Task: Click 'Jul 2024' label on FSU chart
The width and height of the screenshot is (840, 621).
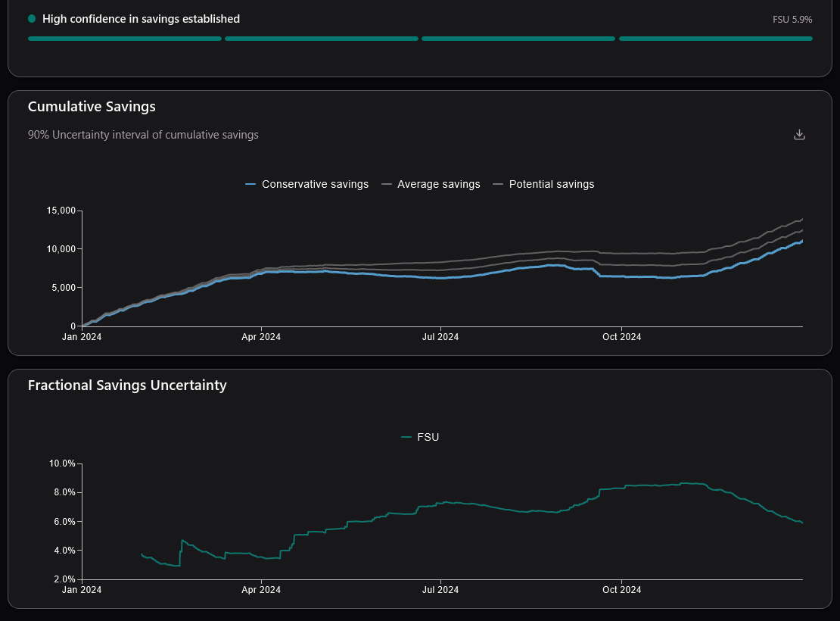Action: coord(440,589)
